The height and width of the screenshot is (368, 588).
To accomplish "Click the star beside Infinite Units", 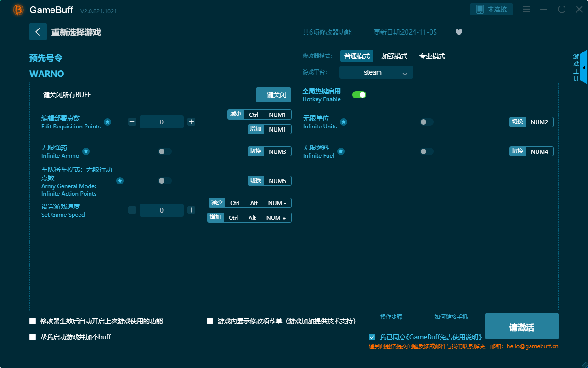I will [x=344, y=122].
